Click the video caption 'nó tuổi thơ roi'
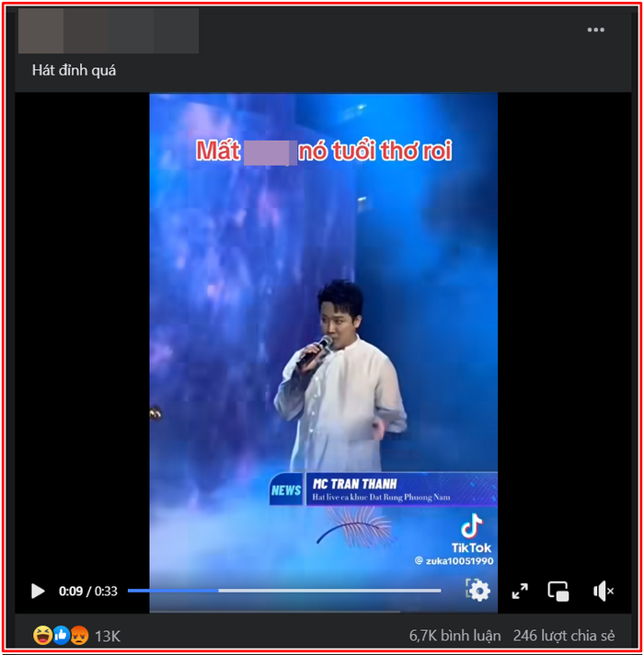 (x=375, y=150)
